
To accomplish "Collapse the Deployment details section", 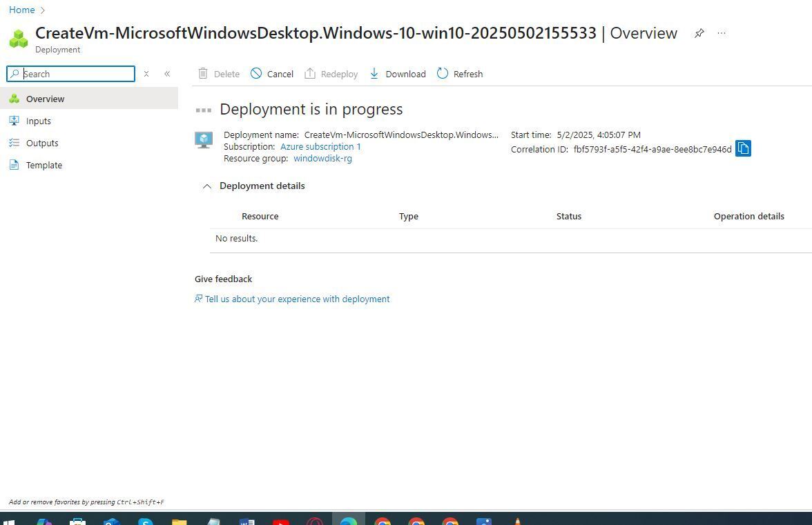I will tap(207, 186).
